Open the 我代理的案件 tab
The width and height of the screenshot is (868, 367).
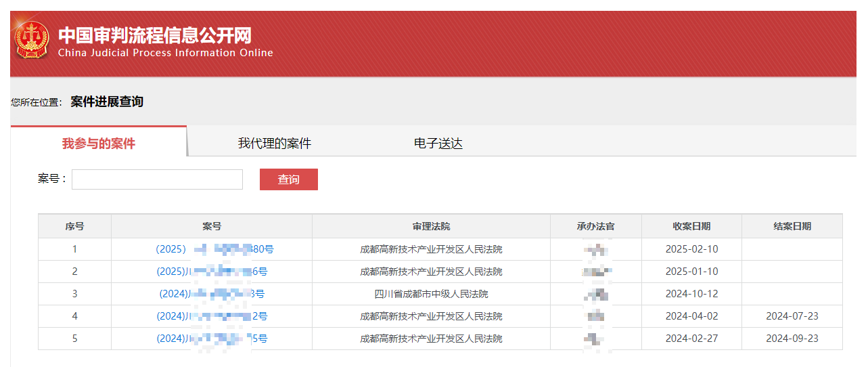point(275,144)
